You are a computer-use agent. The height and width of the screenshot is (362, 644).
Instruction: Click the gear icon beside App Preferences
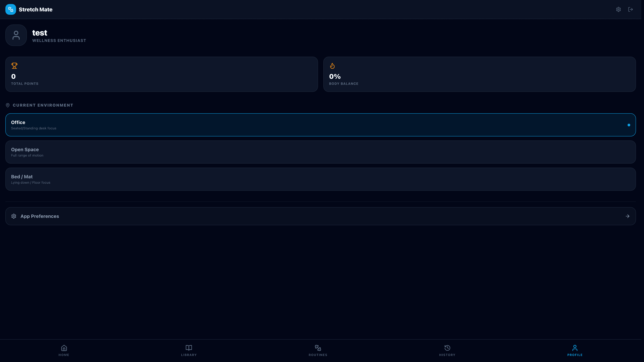tap(14, 216)
